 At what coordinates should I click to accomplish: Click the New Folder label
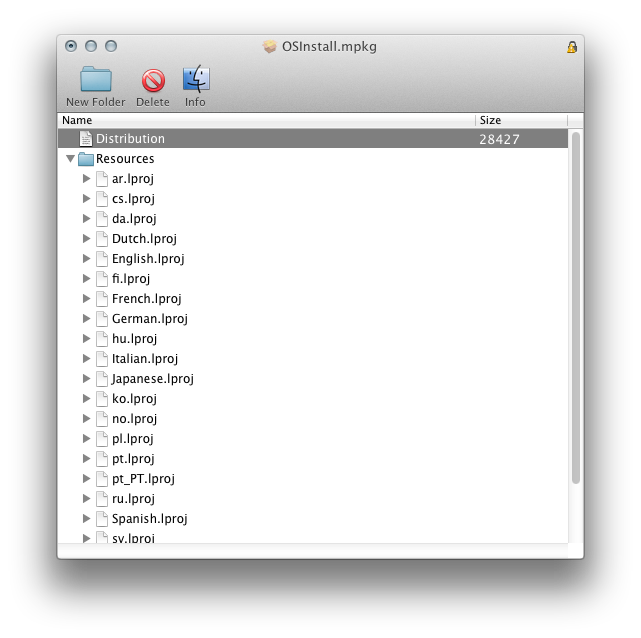tap(96, 102)
